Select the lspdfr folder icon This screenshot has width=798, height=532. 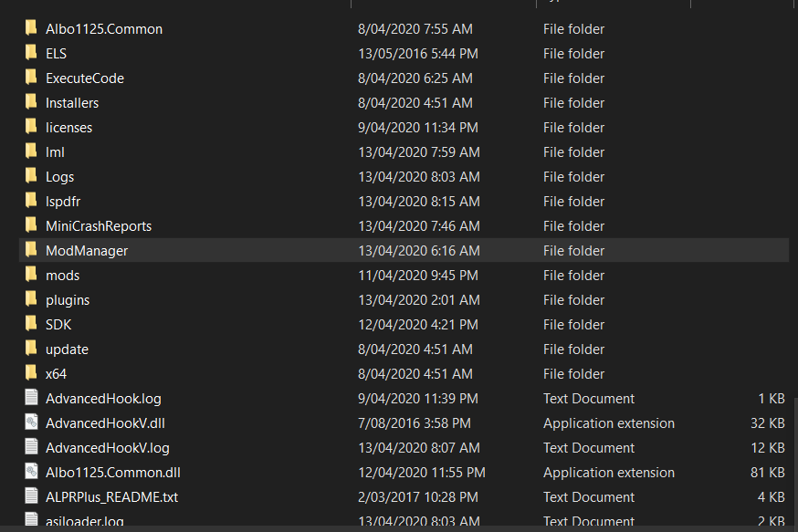[31, 201]
